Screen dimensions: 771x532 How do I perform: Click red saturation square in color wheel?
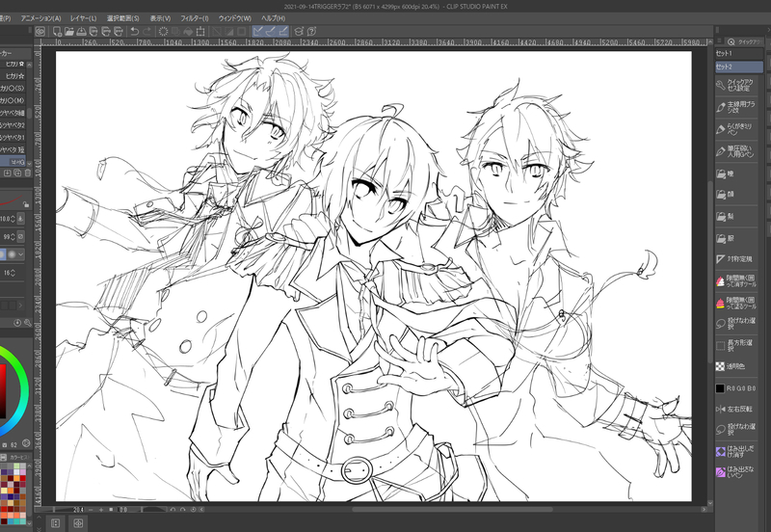point(2,391)
